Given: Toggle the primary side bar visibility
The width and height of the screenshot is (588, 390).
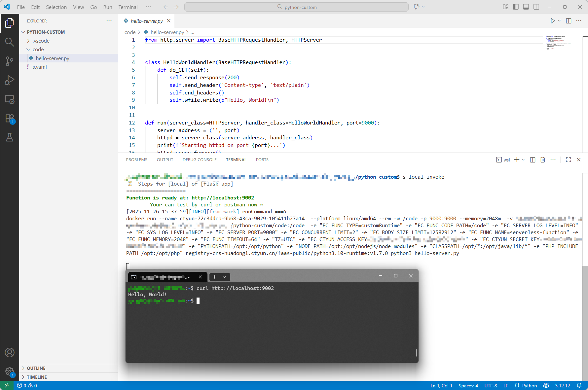Looking at the screenshot, I should pyautogui.click(x=516, y=7).
